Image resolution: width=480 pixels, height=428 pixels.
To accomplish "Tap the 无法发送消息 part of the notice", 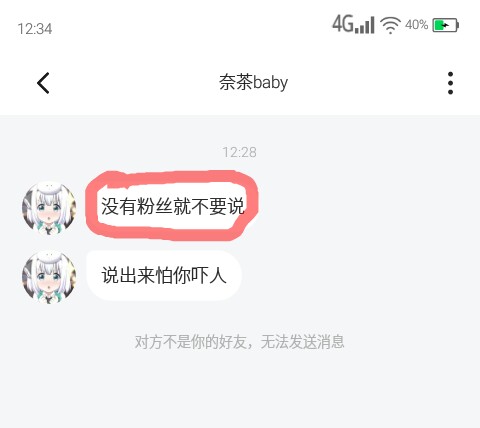I will click(302, 342).
